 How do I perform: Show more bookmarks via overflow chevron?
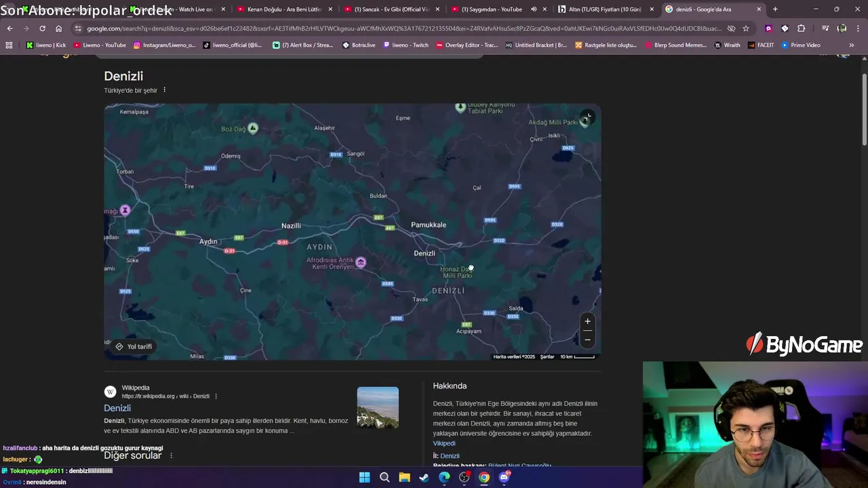click(x=851, y=45)
